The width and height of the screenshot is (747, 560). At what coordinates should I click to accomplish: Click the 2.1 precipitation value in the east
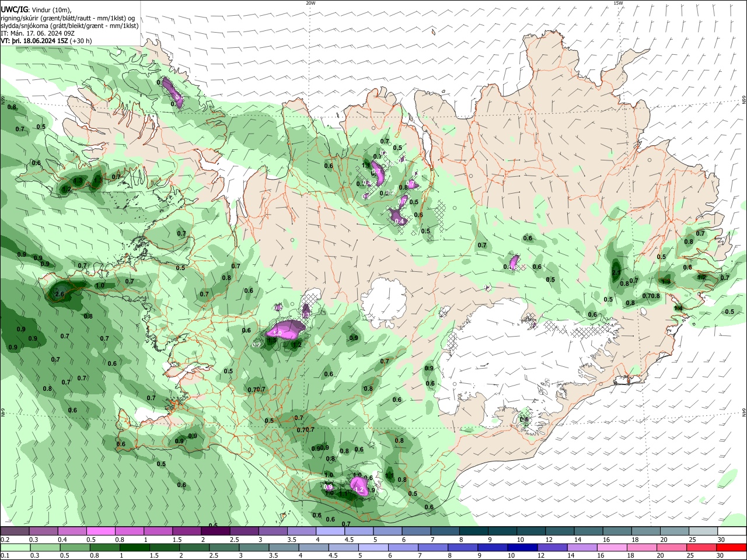616,272
